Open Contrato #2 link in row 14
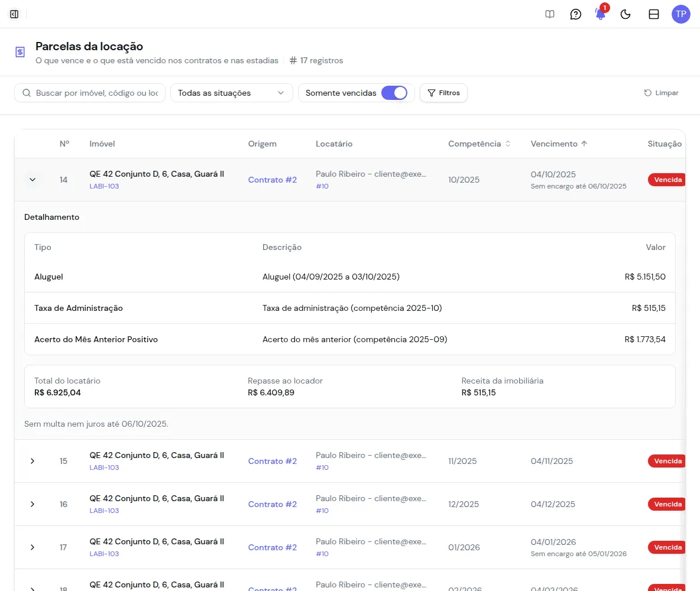The width and height of the screenshot is (700, 591). point(273,180)
